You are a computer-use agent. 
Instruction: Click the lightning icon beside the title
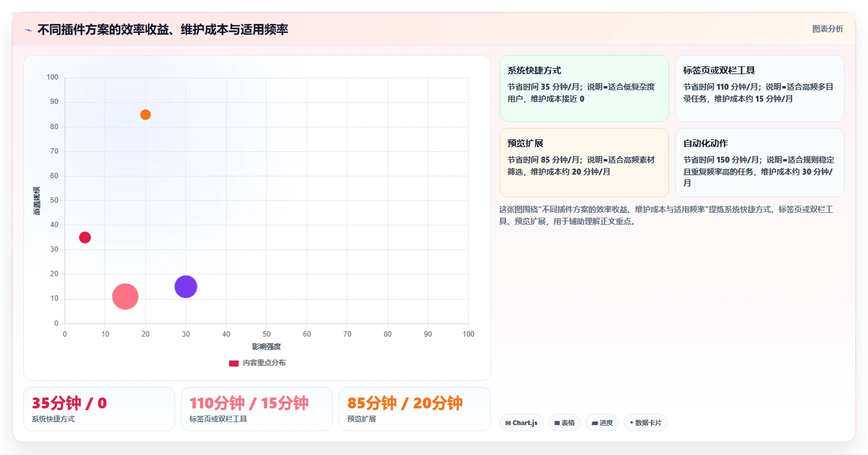28,29
